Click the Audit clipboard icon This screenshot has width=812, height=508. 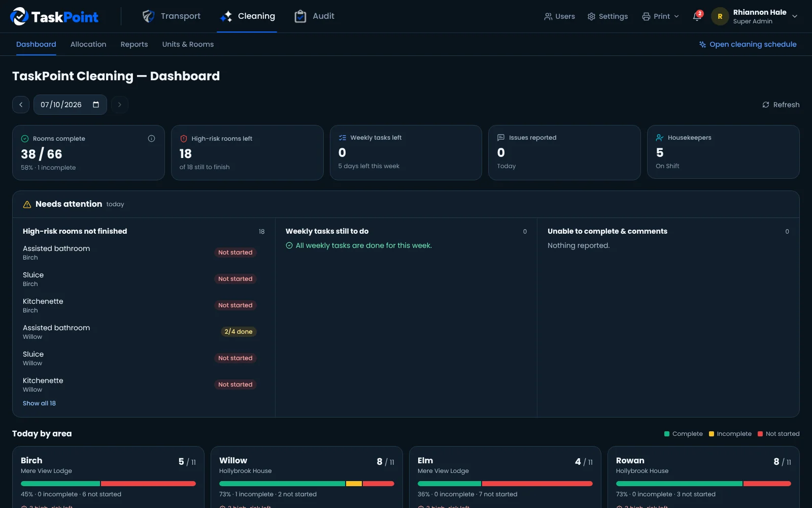pos(300,16)
